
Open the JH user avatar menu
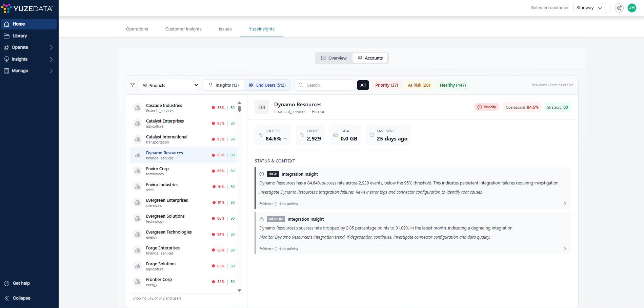coord(632,8)
